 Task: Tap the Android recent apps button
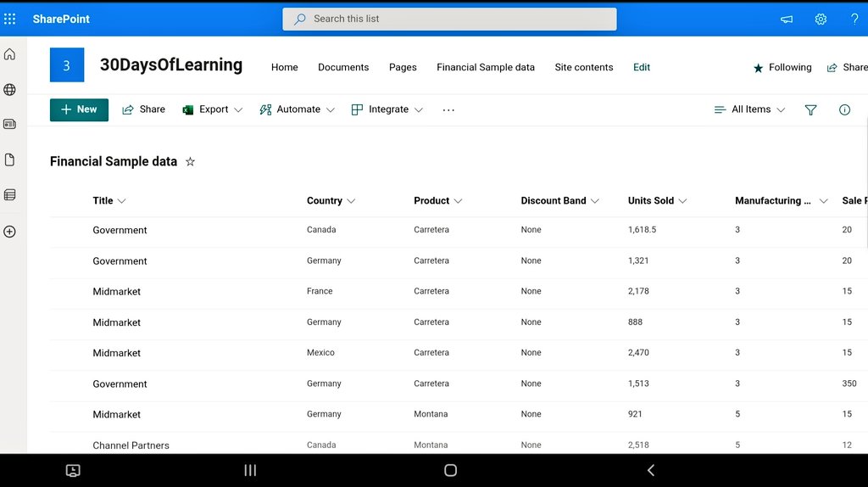(250, 470)
